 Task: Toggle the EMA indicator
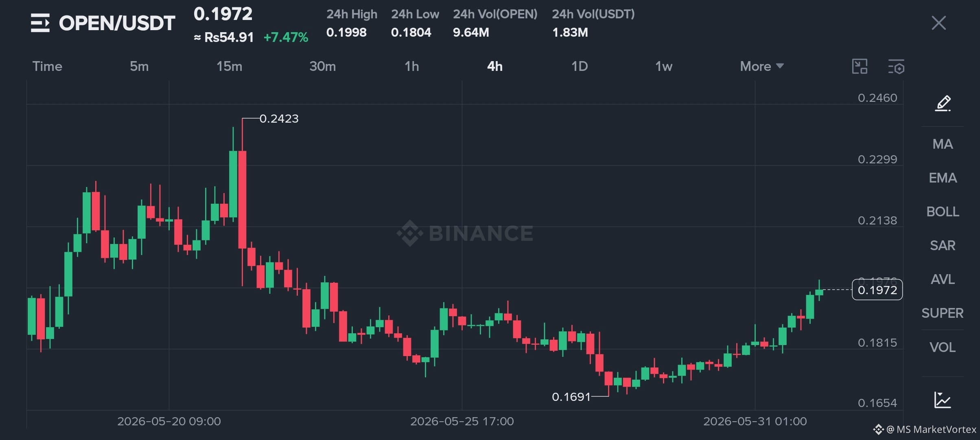(943, 178)
